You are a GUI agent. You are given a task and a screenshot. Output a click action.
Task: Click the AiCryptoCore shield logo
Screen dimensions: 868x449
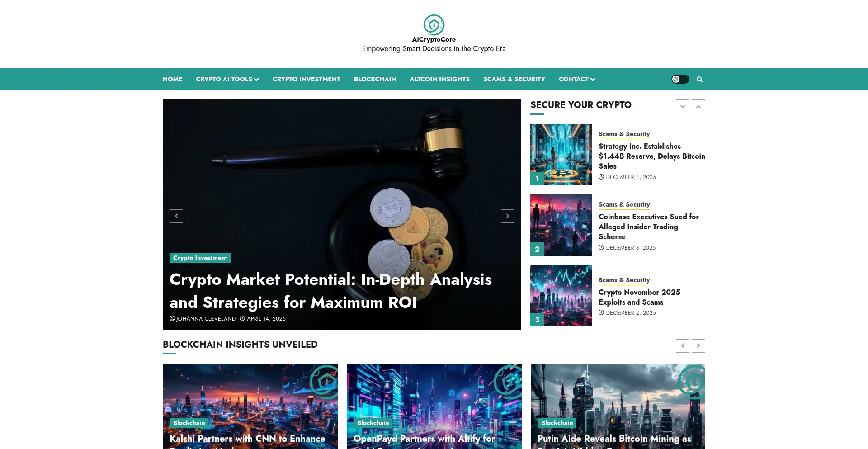pos(434,25)
